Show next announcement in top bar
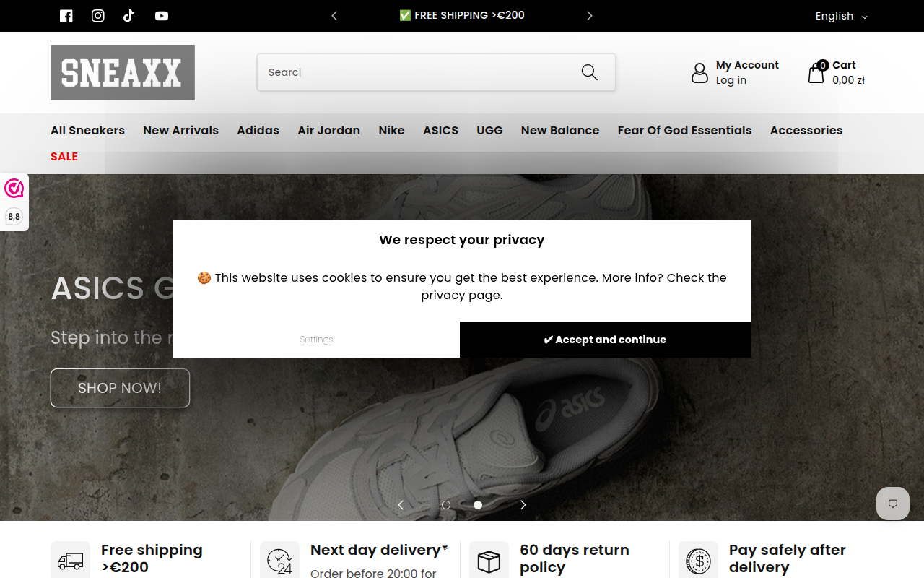This screenshot has height=578, width=924. [590, 16]
